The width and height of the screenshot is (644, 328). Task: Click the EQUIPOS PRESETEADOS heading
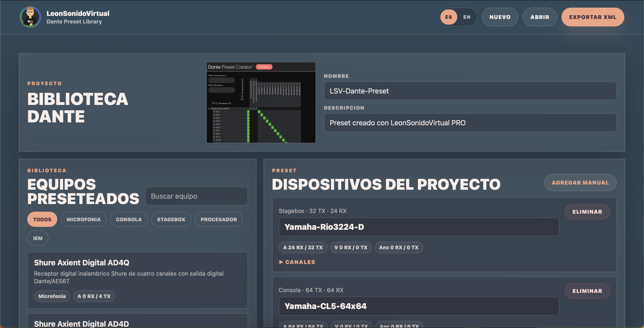tap(83, 191)
